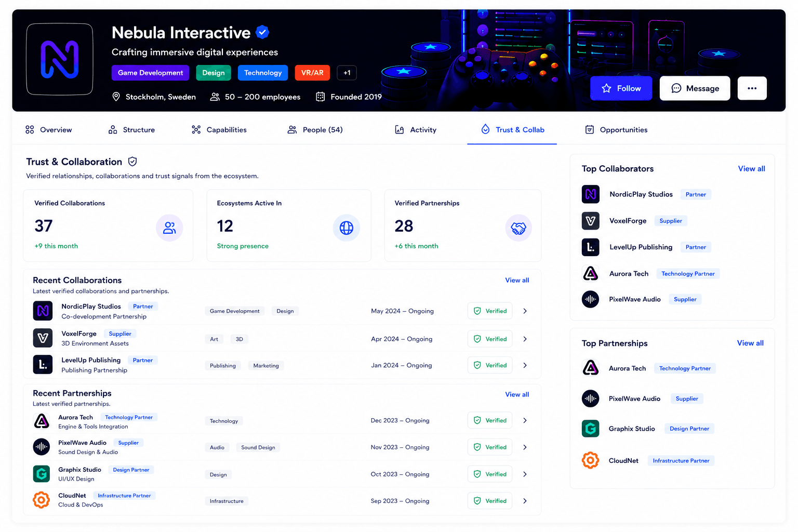Click NordicPlay Studios logo in Recent Collaborations
798x532 pixels.
(43, 311)
